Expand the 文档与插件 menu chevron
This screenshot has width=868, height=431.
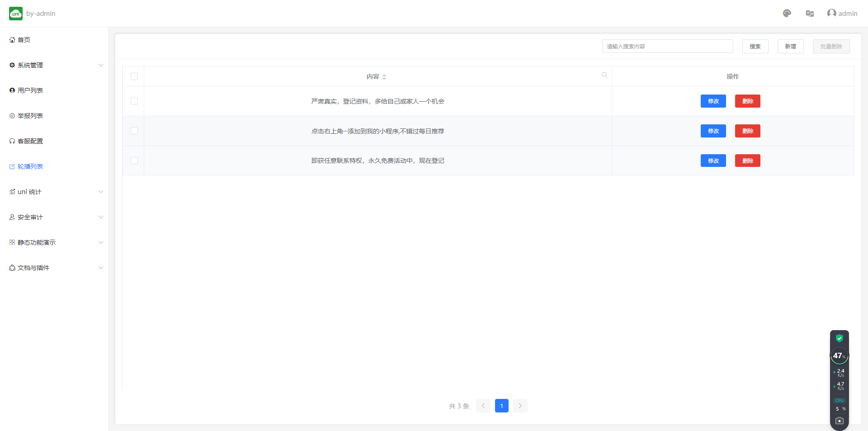tap(101, 268)
